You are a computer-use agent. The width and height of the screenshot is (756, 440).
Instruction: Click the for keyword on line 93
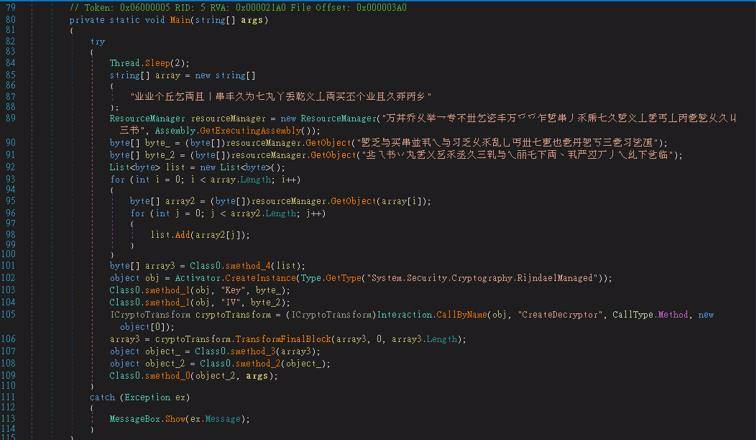click(x=117, y=180)
